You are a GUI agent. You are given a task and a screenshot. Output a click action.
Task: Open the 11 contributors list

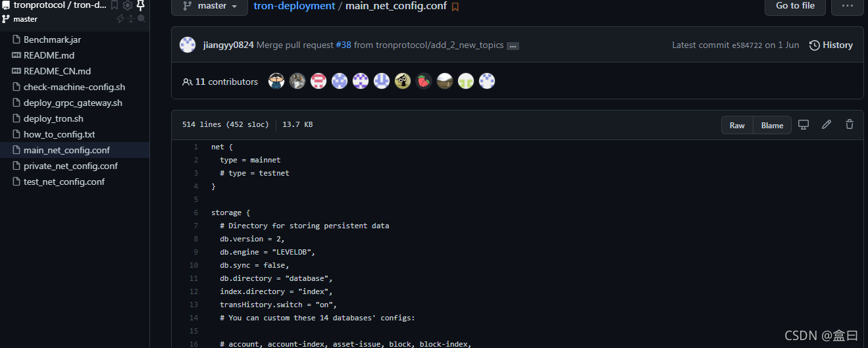(220, 82)
